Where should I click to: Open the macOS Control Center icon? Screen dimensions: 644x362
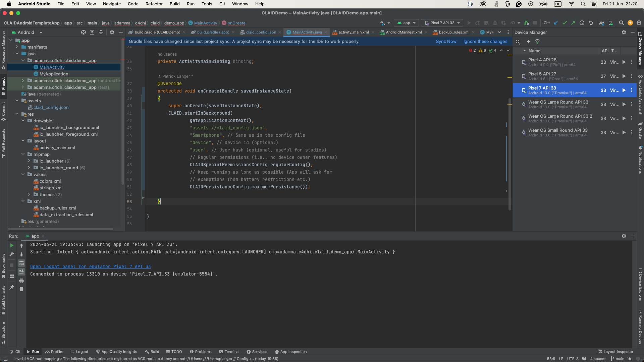[x=594, y=4]
